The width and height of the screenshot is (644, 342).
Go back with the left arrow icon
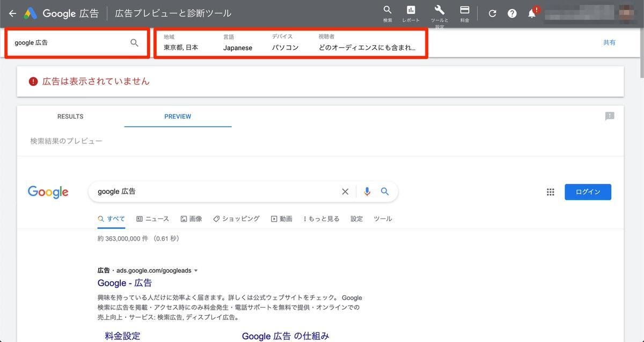pyautogui.click(x=12, y=13)
